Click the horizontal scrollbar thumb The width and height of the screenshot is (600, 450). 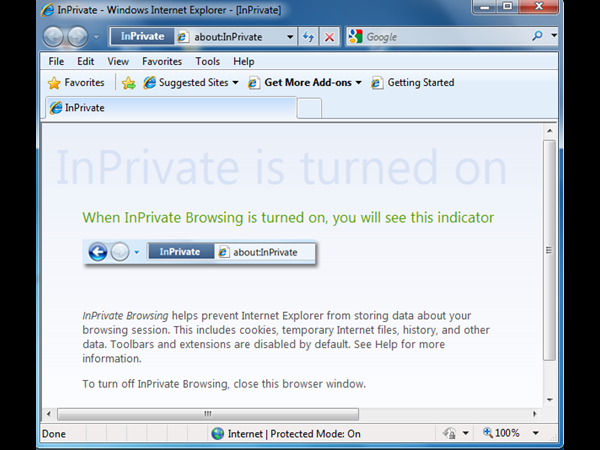pyautogui.click(x=208, y=414)
